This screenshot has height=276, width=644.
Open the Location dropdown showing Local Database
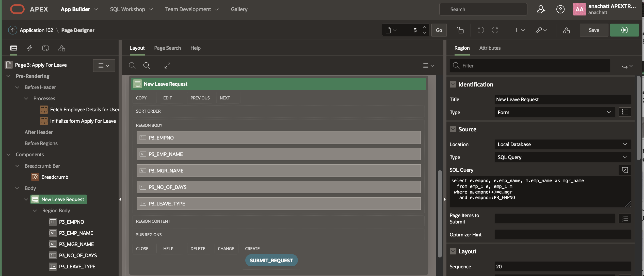tap(562, 144)
